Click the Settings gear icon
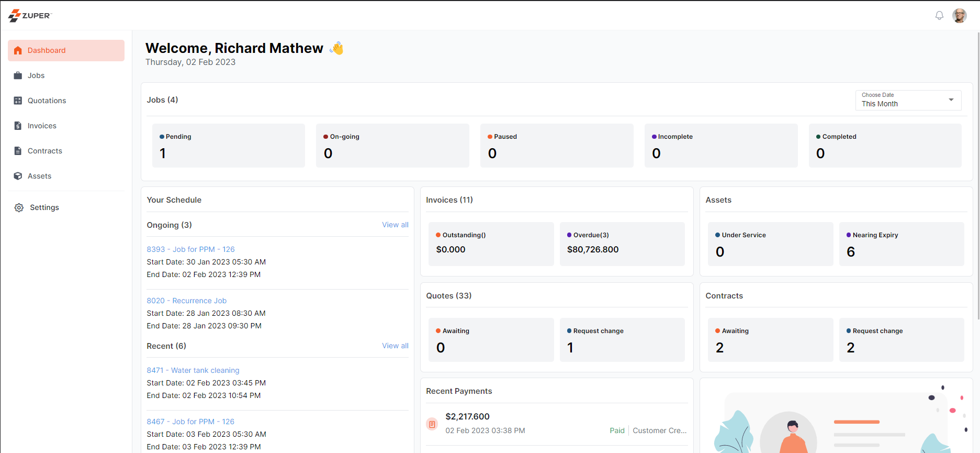This screenshot has height=453, width=980. tap(19, 208)
